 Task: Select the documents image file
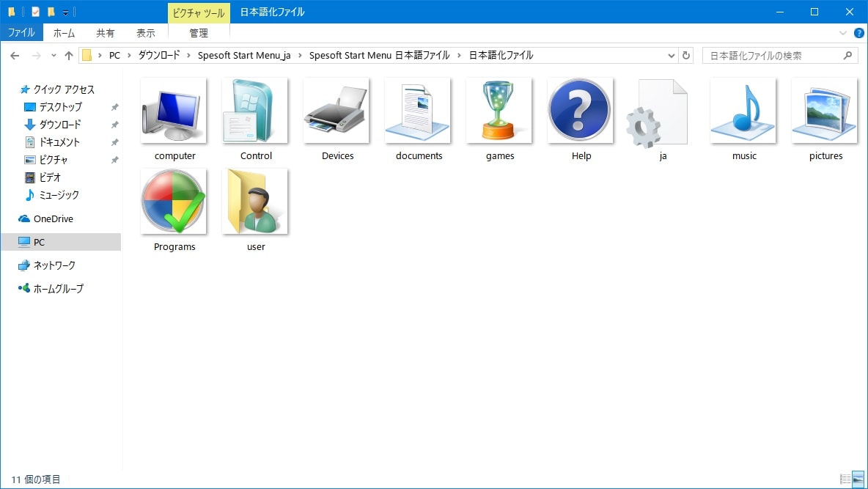(x=419, y=119)
